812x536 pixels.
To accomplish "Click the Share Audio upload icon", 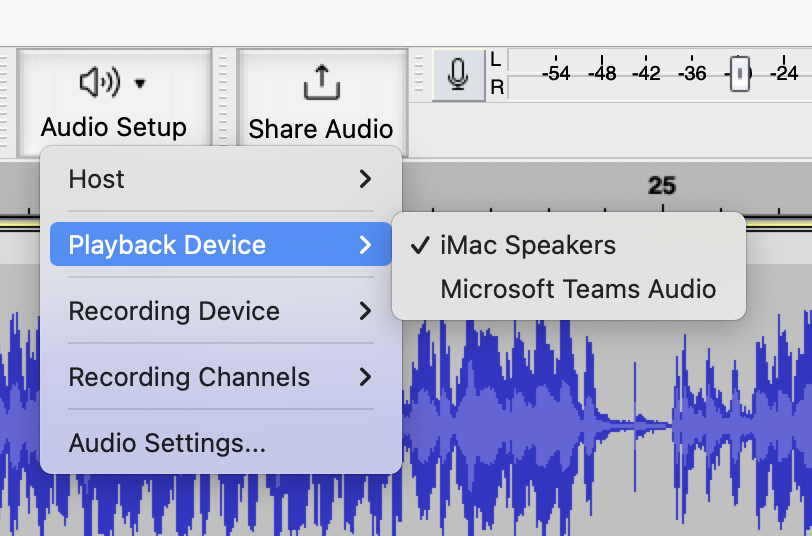I will [x=322, y=82].
